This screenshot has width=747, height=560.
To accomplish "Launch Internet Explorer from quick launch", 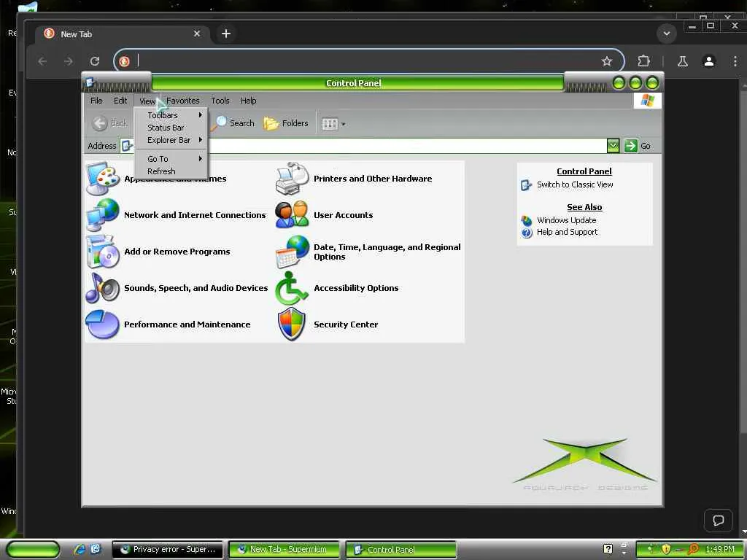I will click(79, 549).
